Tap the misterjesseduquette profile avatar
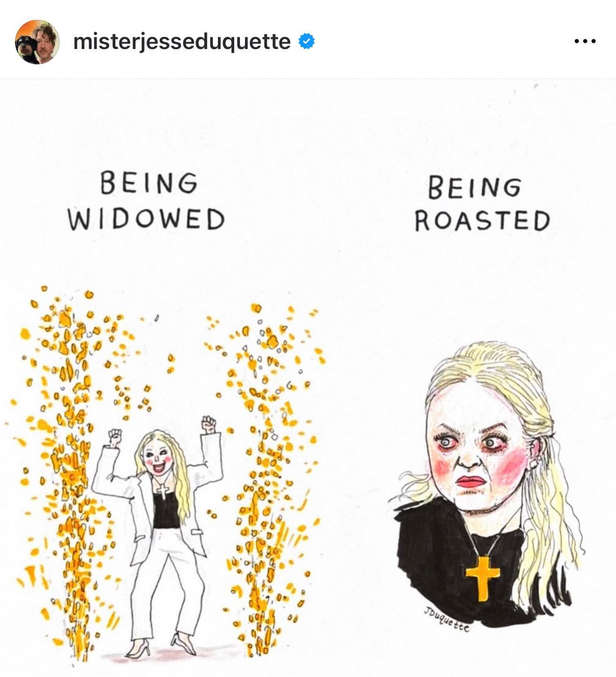The width and height of the screenshot is (616, 677). coord(37,42)
